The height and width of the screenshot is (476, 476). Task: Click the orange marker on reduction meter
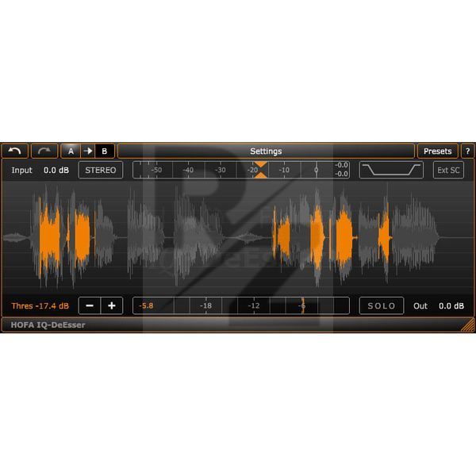pyautogui.click(x=303, y=305)
